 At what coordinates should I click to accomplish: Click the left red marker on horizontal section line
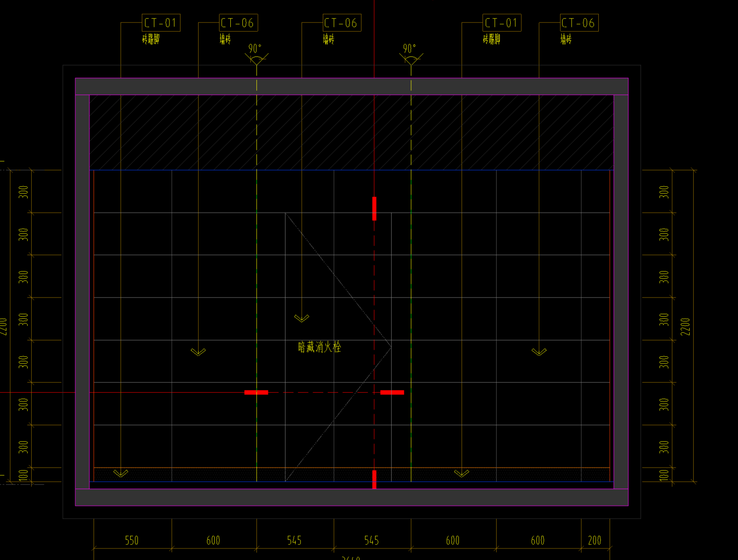(x=256, y=392)
